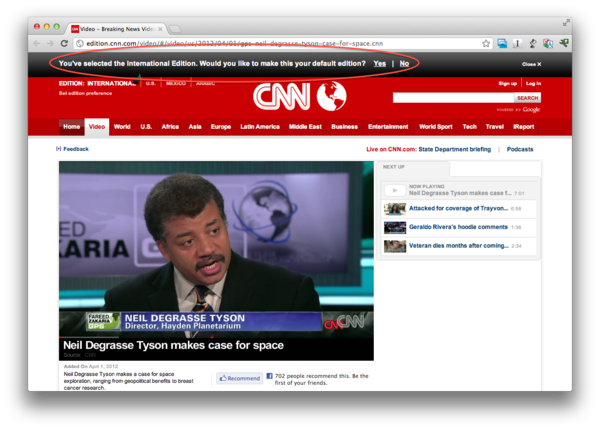The width and height of the screenshot is (600, 430).
Task: Open the Podcasts link
Action: [x=520, y=149]
